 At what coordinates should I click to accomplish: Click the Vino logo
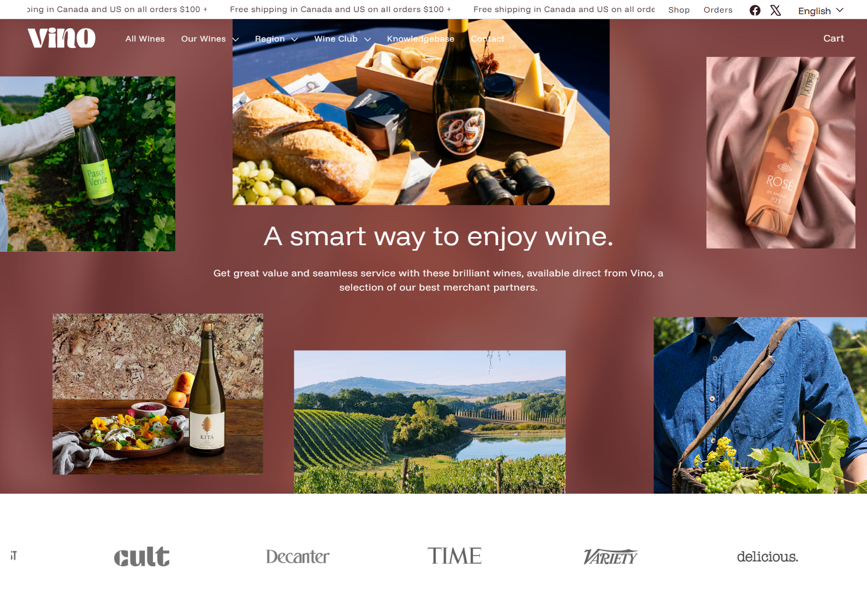tap(62, 38)
